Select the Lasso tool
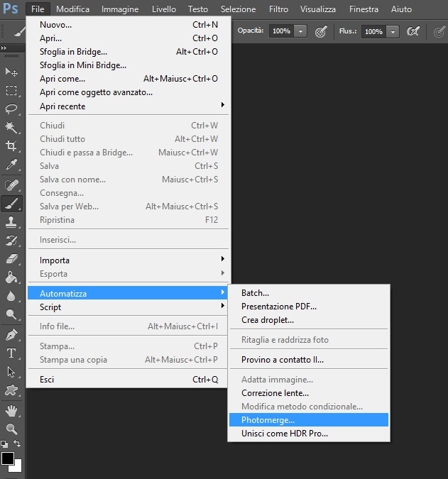Image resolution: width=448 pixels, height=479 pixels. click(11, 109)
